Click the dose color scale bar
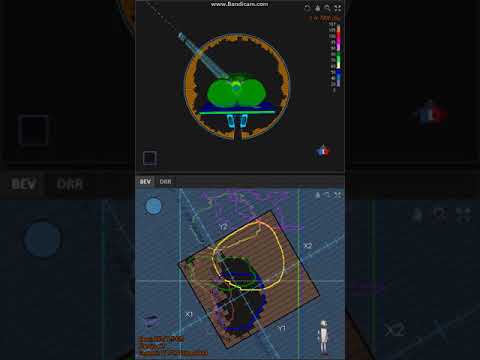 tap(338, 56)
